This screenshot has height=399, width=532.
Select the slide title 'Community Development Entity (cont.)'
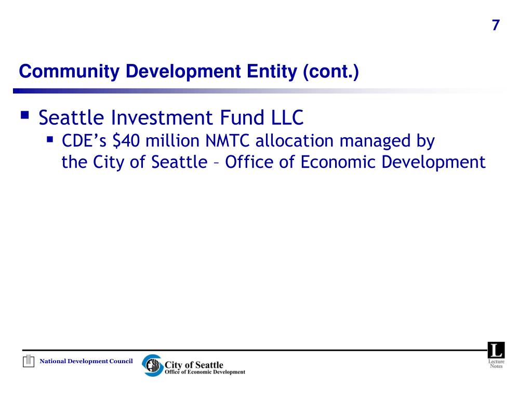click(x=189, y=71)
